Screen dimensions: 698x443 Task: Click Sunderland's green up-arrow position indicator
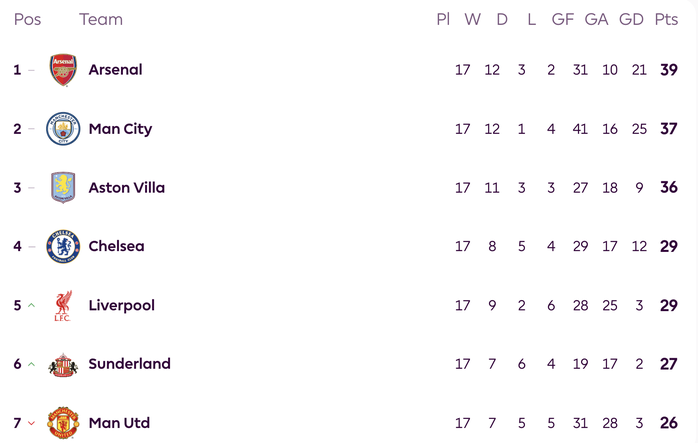(x=31, y=365)
